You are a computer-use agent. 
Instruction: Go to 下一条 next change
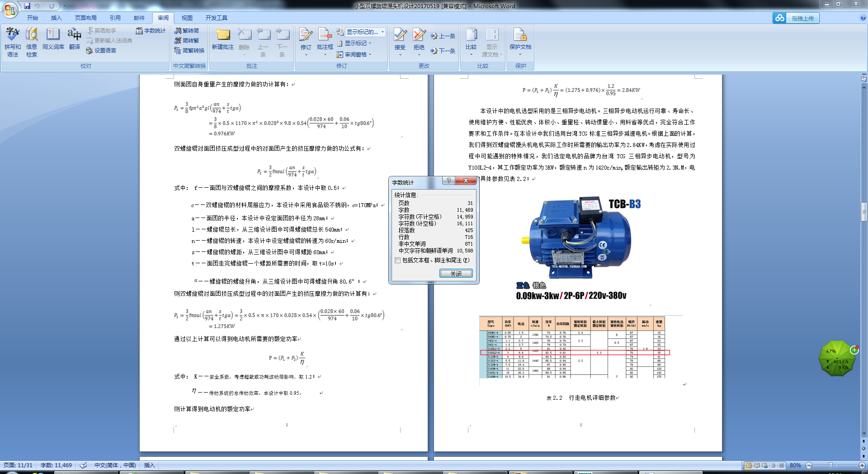443,51
